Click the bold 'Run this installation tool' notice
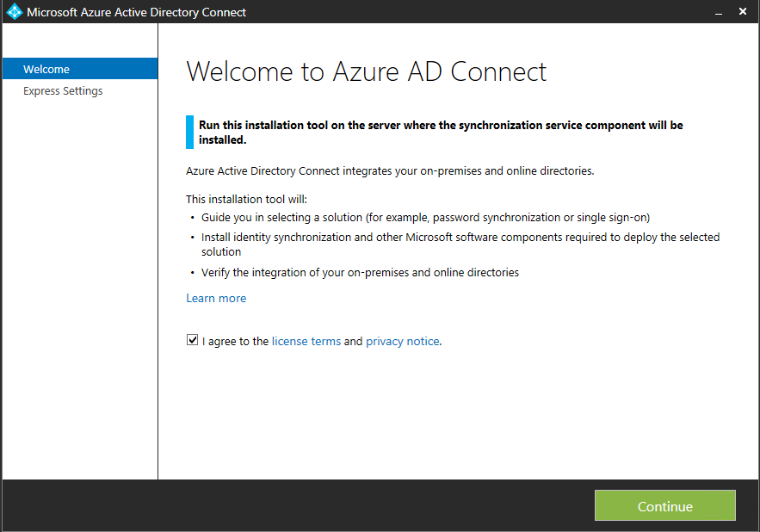760x532 pixels. tap(441, 133)
